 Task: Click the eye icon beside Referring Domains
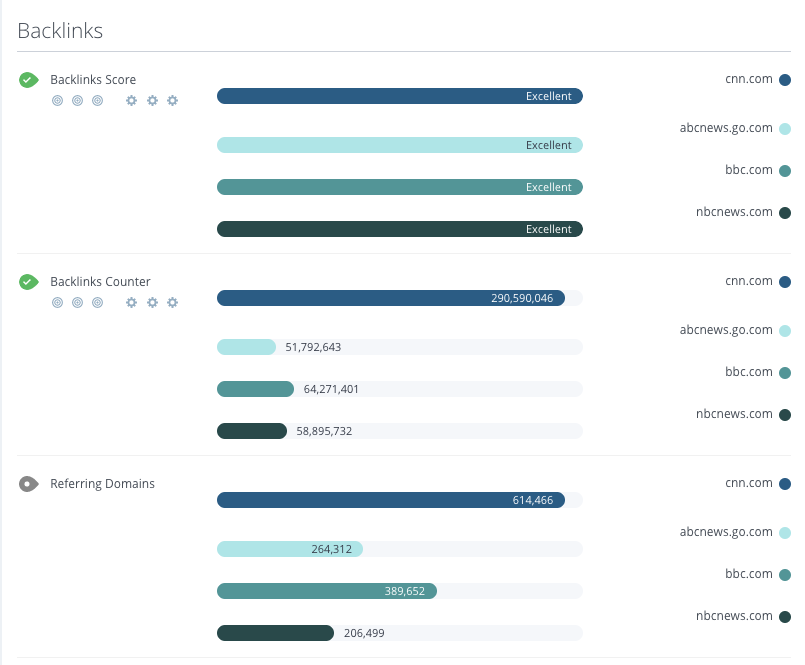(x=29, y=484)
